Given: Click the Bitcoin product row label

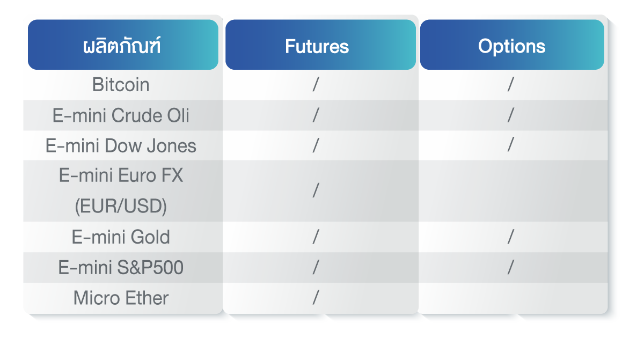Looking at the screenshot, I should [x=121, y=85].
